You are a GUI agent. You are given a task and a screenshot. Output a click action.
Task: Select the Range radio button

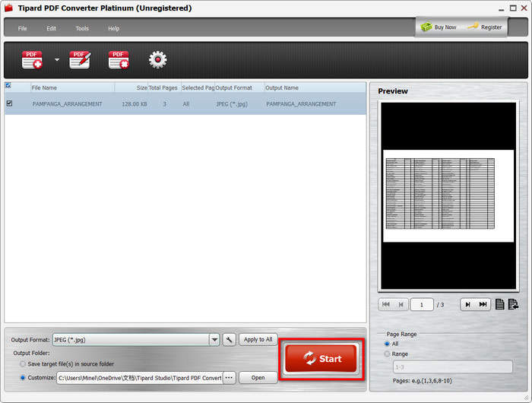[x=387, y=354]
